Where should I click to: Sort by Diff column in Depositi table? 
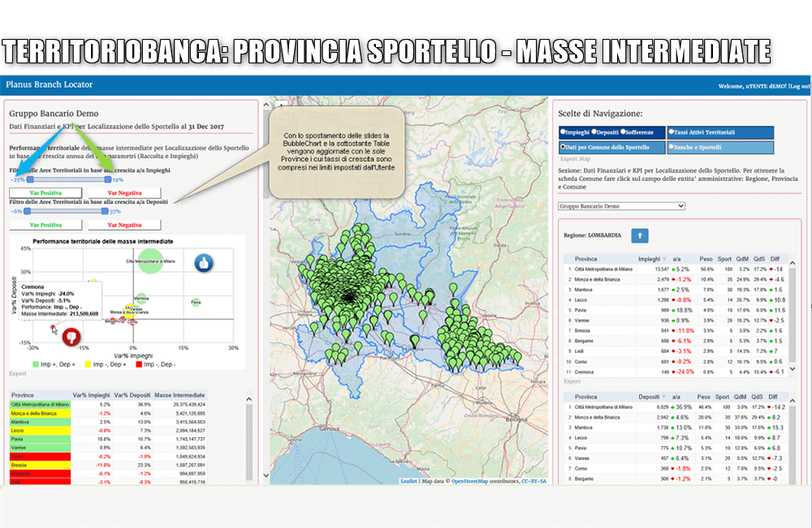(773, 397)
